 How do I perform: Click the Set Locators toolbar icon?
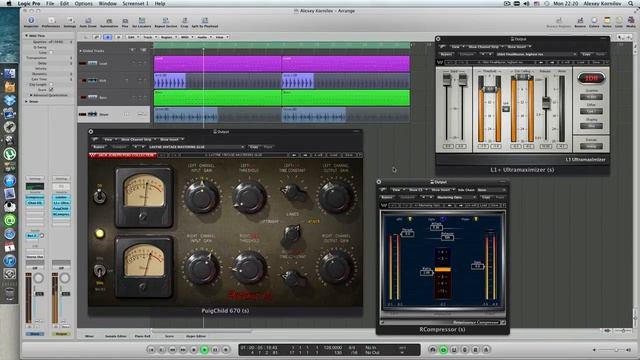point(142,22)
